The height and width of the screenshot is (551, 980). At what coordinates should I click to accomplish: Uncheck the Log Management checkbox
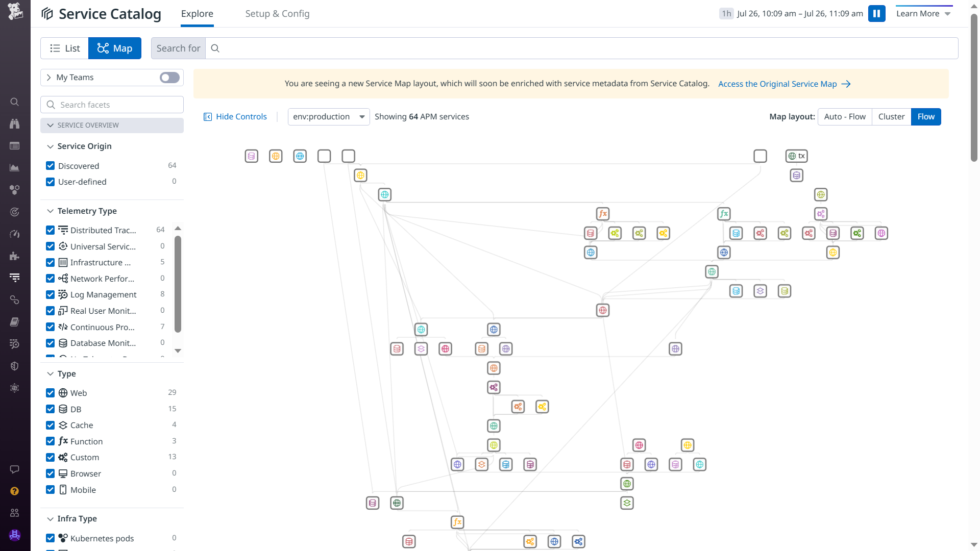point(50,295)
